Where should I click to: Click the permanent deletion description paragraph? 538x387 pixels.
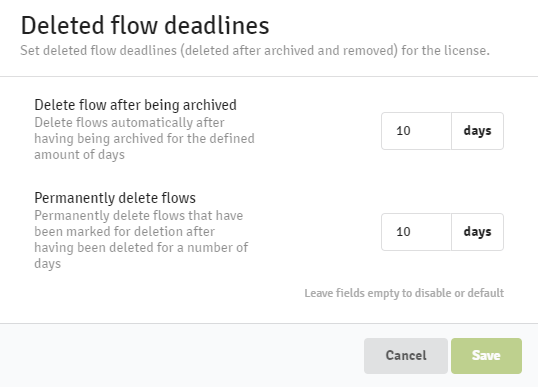coord(141,239)
